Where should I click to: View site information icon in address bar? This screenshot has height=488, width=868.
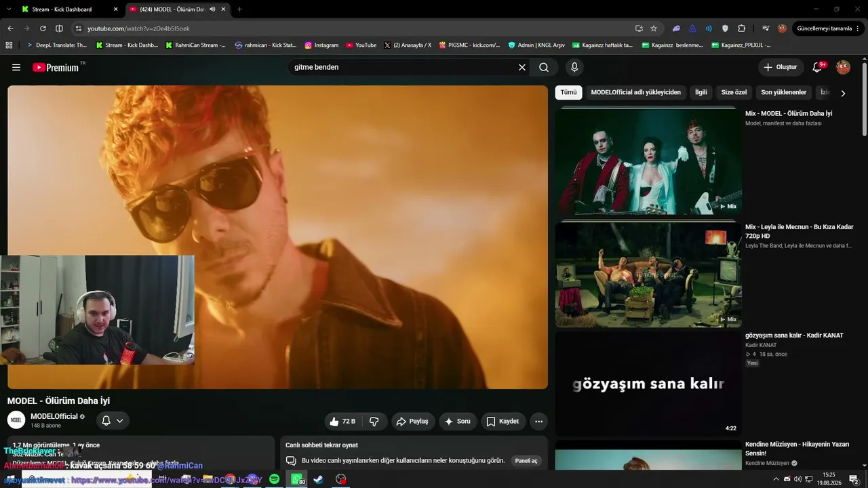pos(78,28)
